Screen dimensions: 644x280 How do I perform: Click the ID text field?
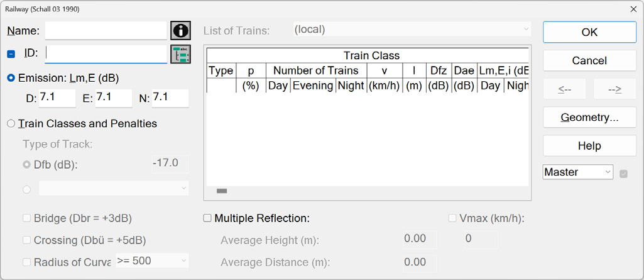coord(106,54)
